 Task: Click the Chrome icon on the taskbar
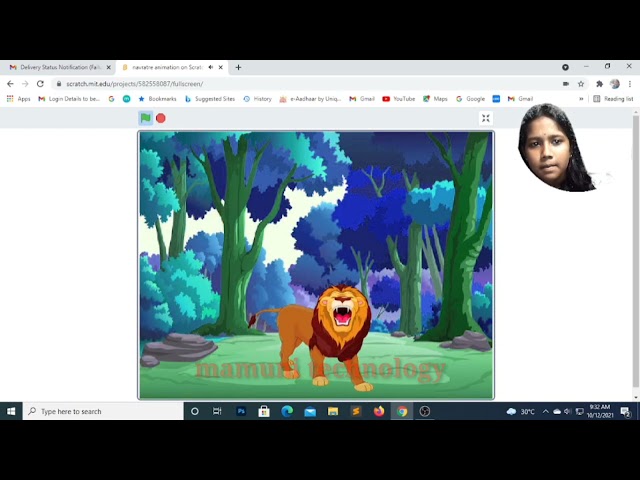[x=402, y=411]
